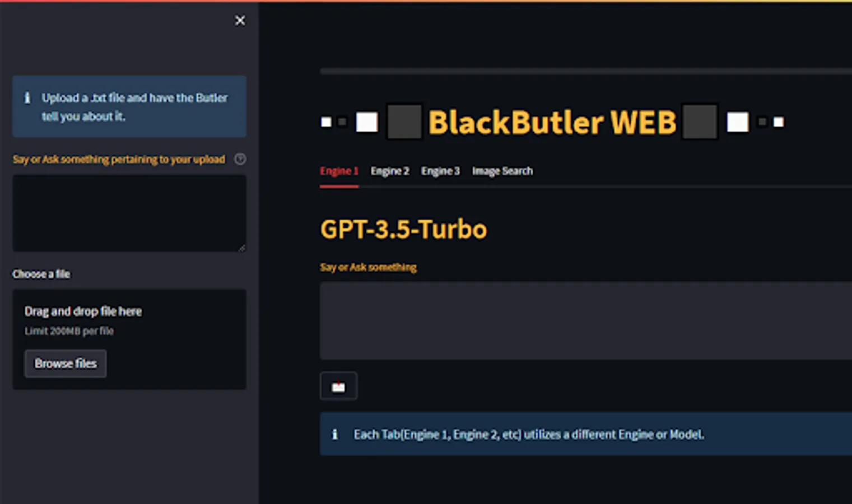
Task: Click the GPT-3.5-Turbo heading
Action: (x=403, y=229)
